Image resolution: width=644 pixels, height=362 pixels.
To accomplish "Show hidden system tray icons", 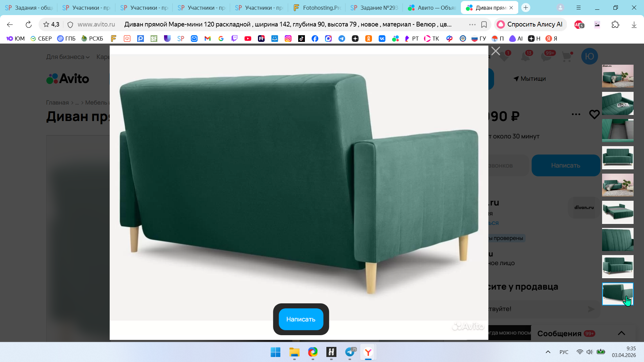I will [548, 352].
